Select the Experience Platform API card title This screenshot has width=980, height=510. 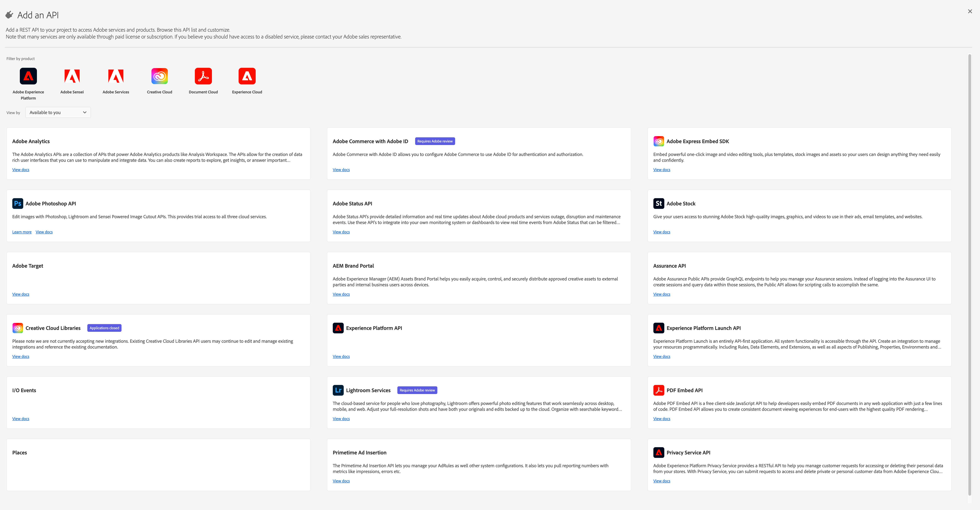pyautogui.click(x=374, y=328)
